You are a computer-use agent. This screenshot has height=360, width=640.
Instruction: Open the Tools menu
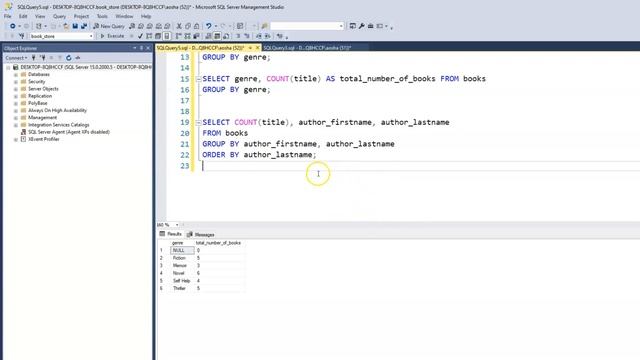[x=102, y=16]
